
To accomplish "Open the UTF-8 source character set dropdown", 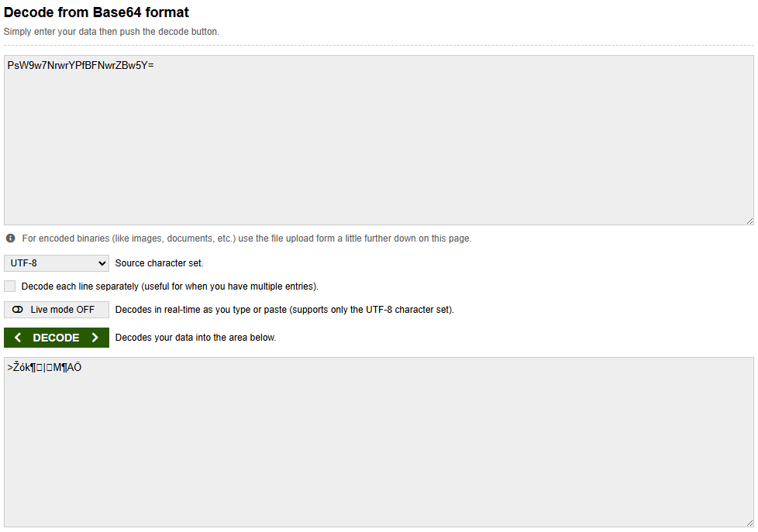I will click(x=57, y=263).
